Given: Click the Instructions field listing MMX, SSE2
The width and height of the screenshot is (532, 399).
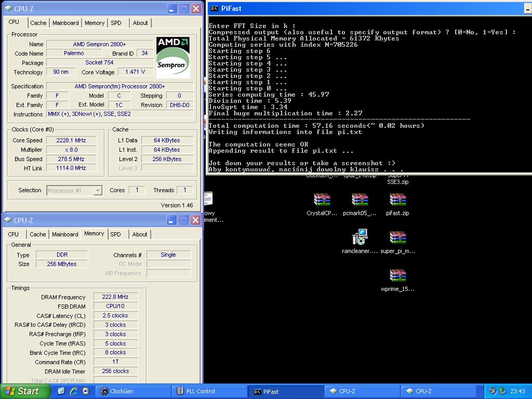Looking at the screenshot, I should [120, 114].
